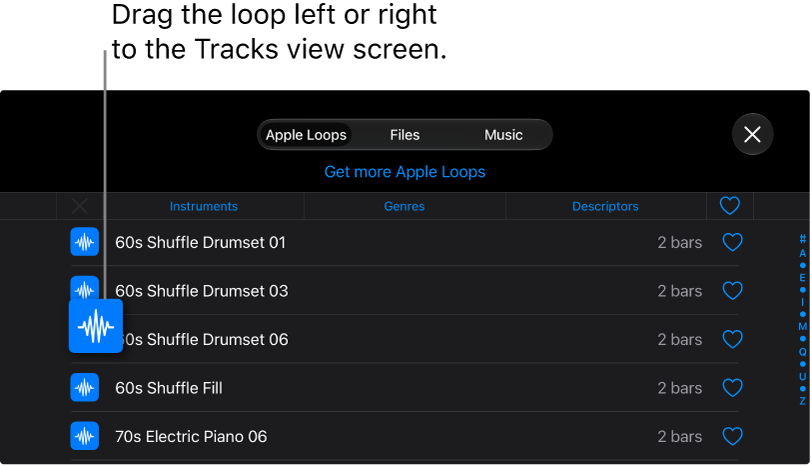Favorite 60s Shuffle Drumset 01 loop
812x466 pixels.
point(732,242)
